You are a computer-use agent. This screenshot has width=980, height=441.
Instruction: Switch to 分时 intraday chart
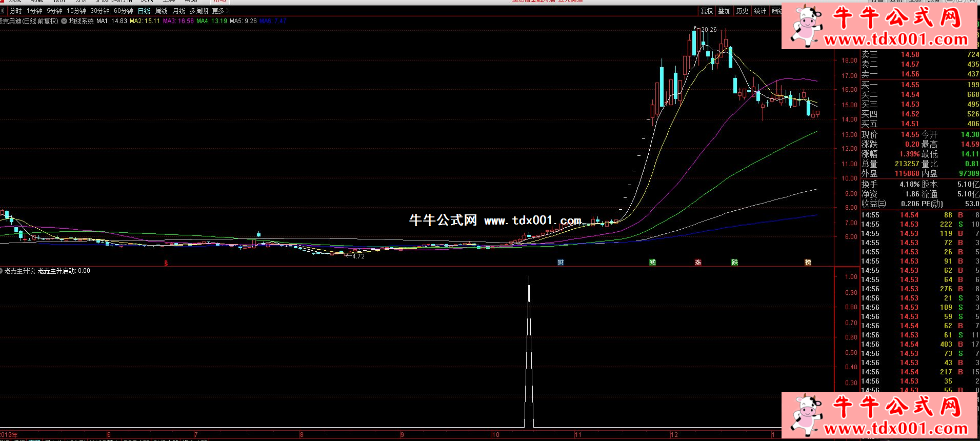click(16, 11)
